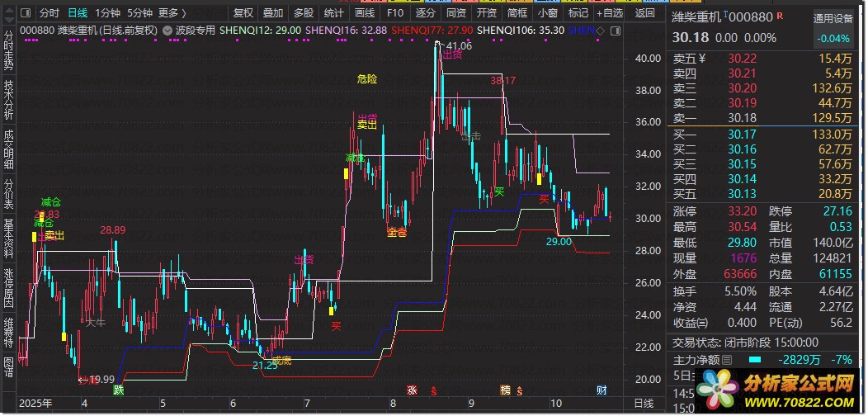Image resolution: width=868 pixels, height=416 pixels.
Task: Click the 标记 mark button
Action: 578,12
